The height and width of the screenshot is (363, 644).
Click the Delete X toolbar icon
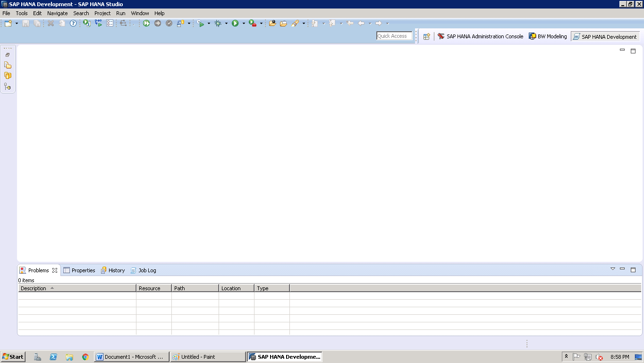tap(51, 23)
